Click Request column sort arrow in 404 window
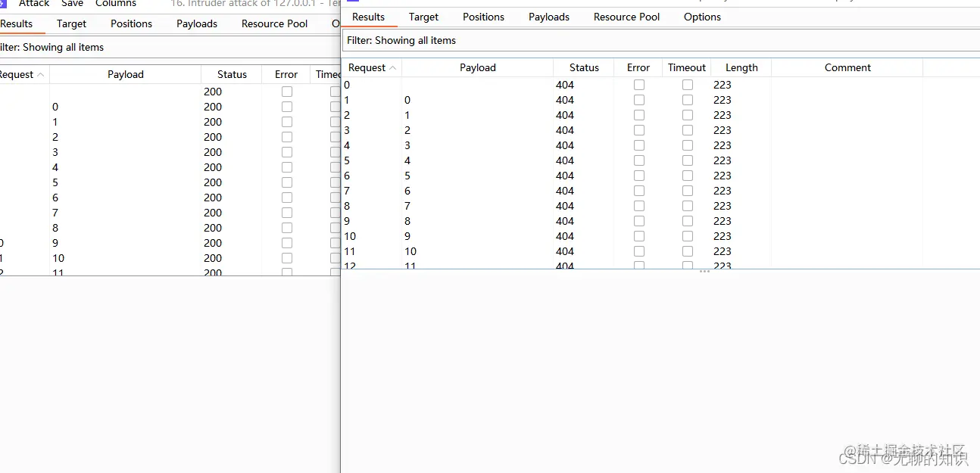The image size is (980, 473). [x=393, y=68]
